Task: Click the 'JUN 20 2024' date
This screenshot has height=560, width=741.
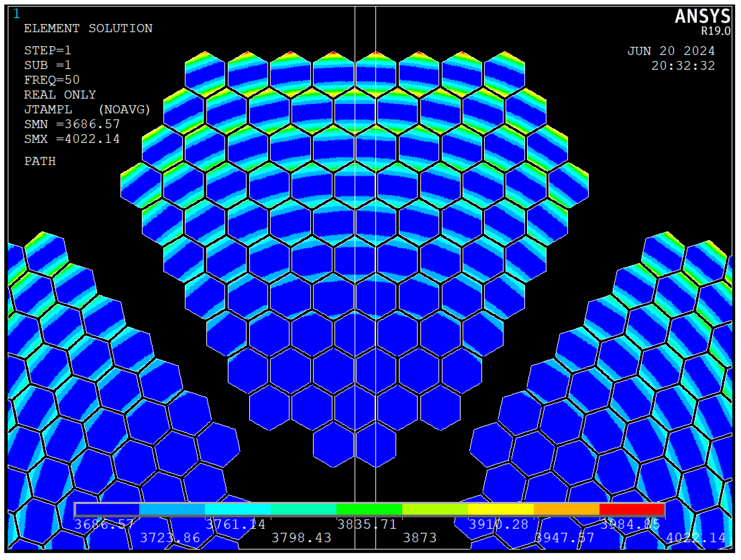Action: [x=671, y=51]
